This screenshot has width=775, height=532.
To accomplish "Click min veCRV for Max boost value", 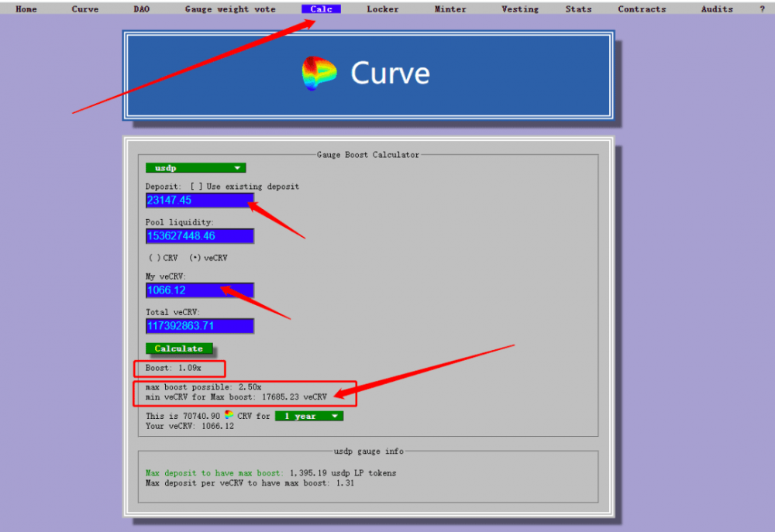I will [236, 396].
